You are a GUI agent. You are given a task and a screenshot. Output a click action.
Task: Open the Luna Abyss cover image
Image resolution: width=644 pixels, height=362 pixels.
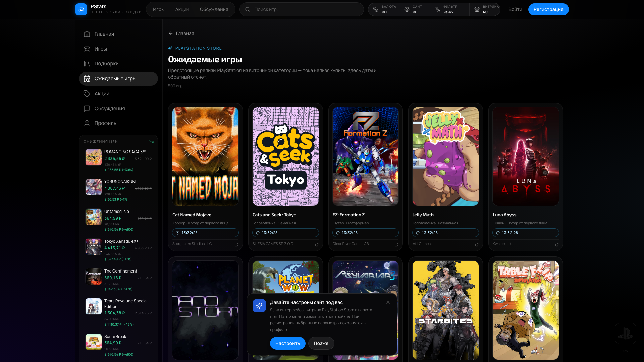(526, 156)
